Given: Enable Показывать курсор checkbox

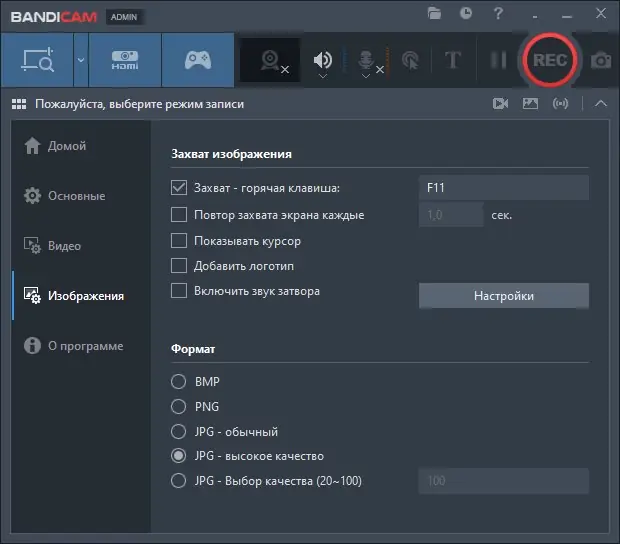Looking at the screenshot, I should (179, 240).
